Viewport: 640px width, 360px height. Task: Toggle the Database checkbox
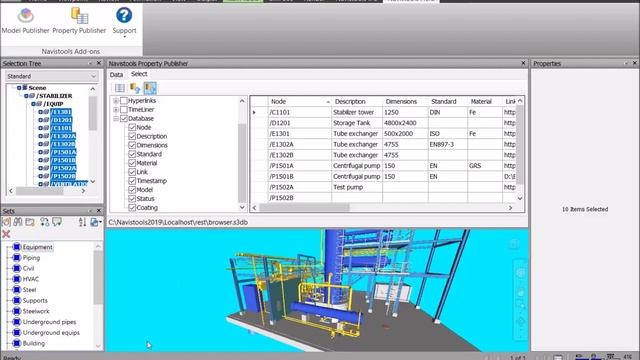[x=124, y=118]
